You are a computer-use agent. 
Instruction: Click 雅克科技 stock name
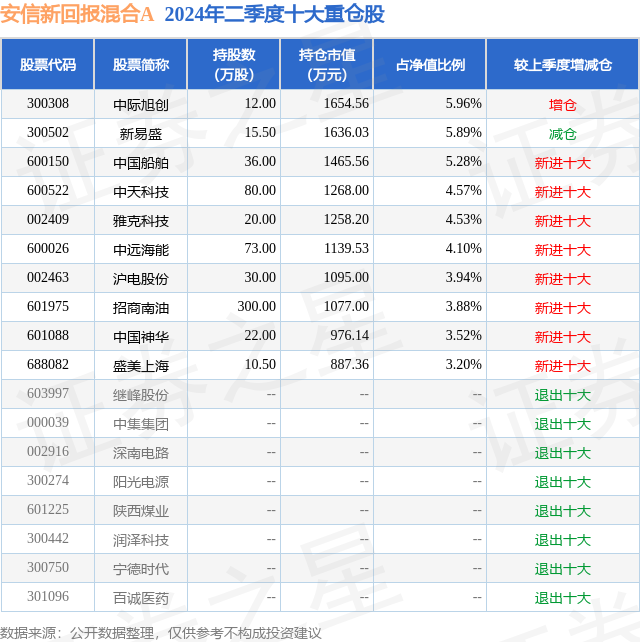(140, 221)
